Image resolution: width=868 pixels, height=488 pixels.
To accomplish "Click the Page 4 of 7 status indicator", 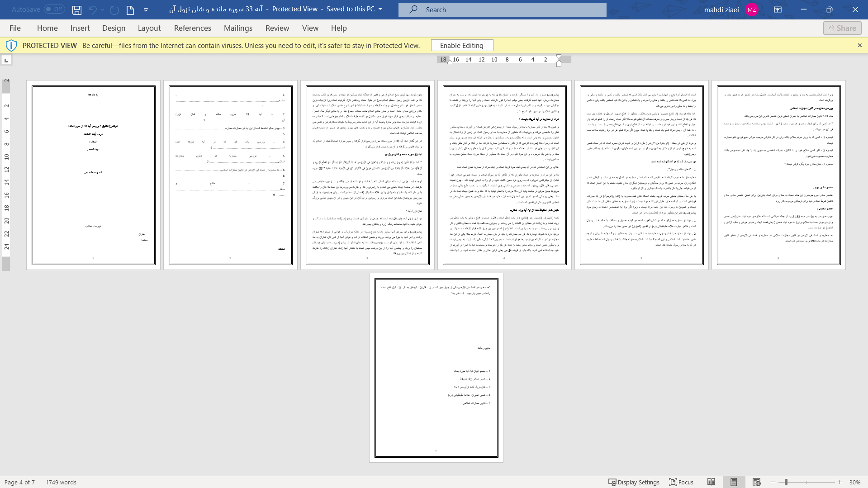I will pyautogui.click(x=19, y=482).
